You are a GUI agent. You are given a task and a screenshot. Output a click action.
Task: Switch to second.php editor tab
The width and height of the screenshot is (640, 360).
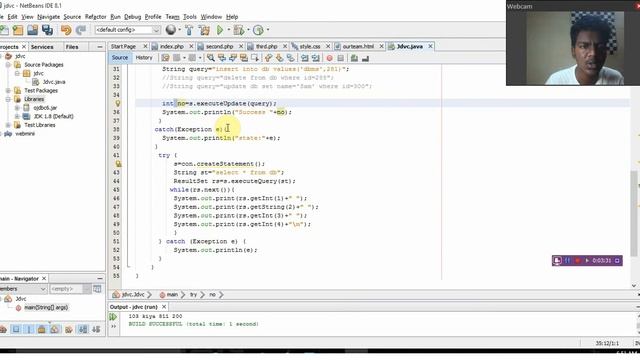(219, 47)
